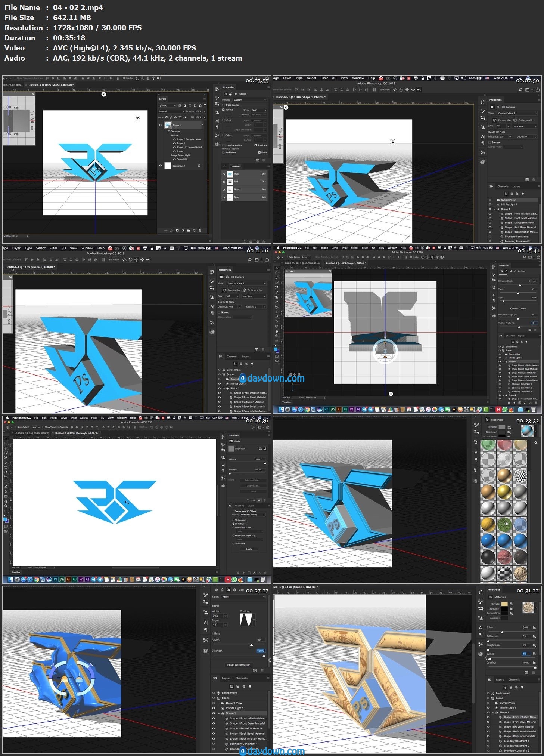Click Color Range in the 00:19:36 frame
Image resolution: width=544 pixels, height=756 pixels.
[x=253, y=486]
